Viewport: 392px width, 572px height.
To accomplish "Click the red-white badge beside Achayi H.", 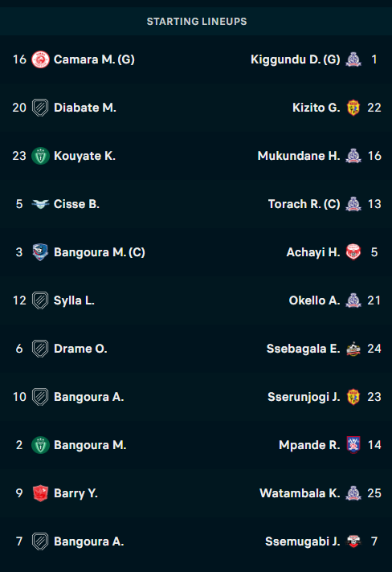I will point(353,252).
